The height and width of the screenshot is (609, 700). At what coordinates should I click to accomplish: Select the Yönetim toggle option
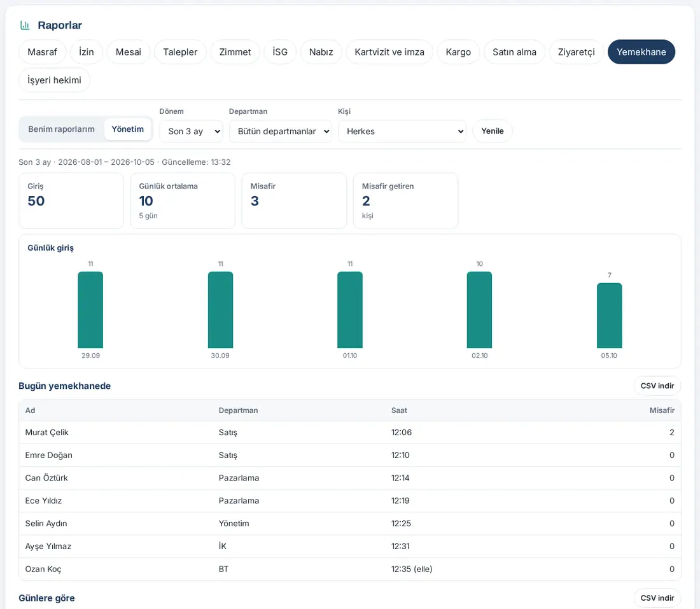128,129
